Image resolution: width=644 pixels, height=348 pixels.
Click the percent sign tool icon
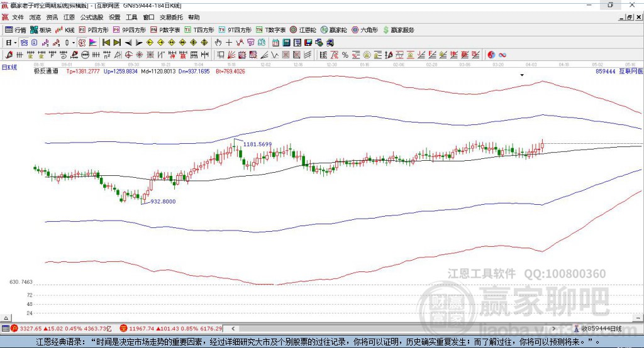coord(345,55)
